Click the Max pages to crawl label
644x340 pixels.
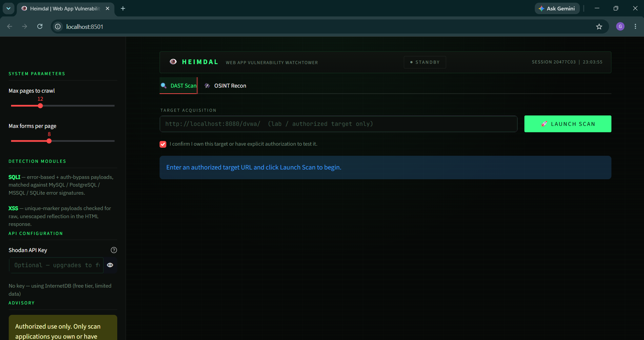coord(32,91)
